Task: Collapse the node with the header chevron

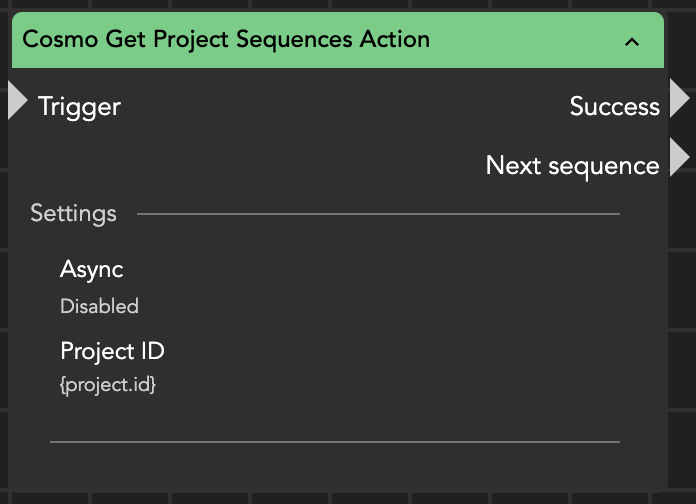Action: coord(631,41)
